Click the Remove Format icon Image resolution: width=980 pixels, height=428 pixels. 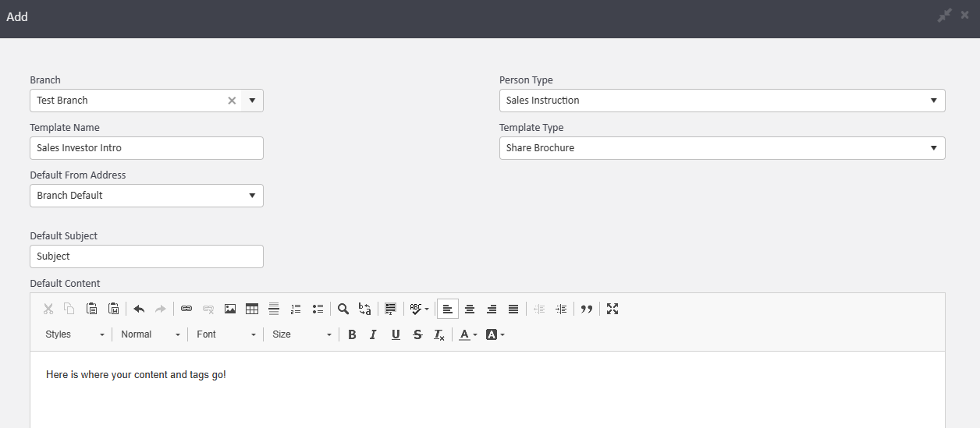tap(439, 334)
